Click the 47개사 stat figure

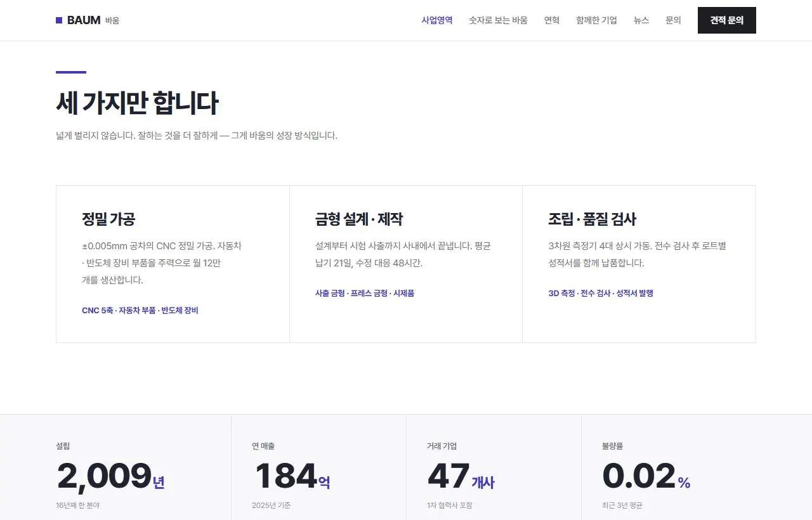[x=461, y=477]
